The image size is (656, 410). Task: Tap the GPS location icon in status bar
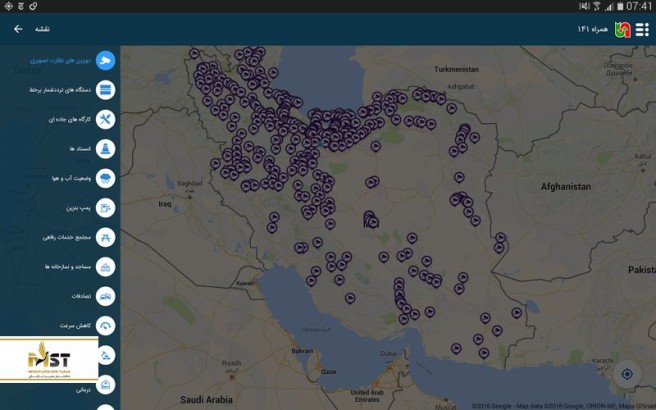(8, 6)
